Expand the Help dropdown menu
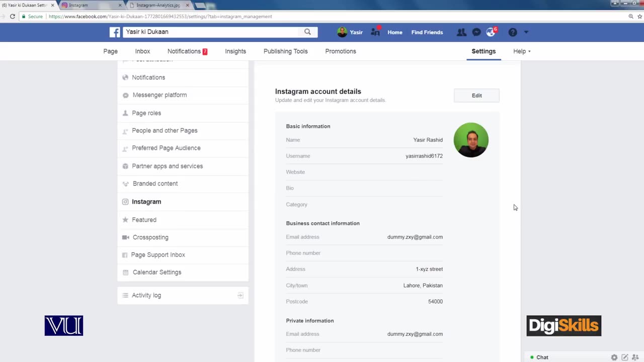Screen dimensions: 644x362 click(x=522, y=51)
